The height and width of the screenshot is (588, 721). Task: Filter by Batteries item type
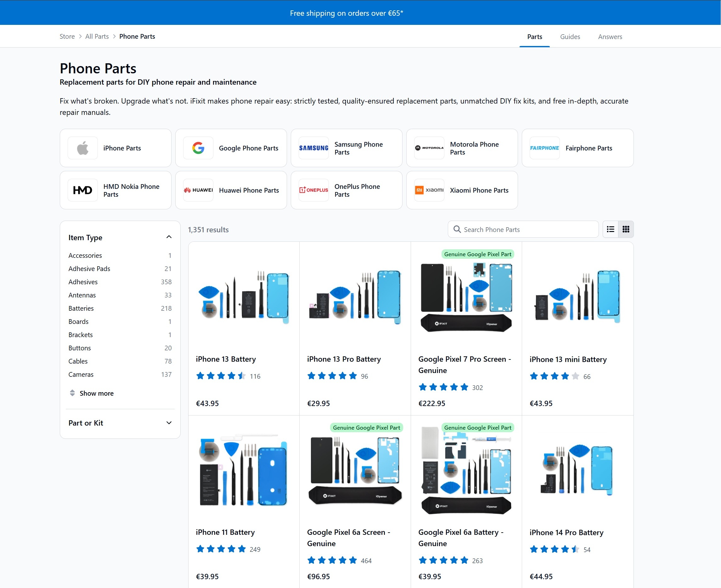click(x=81, y=308)
